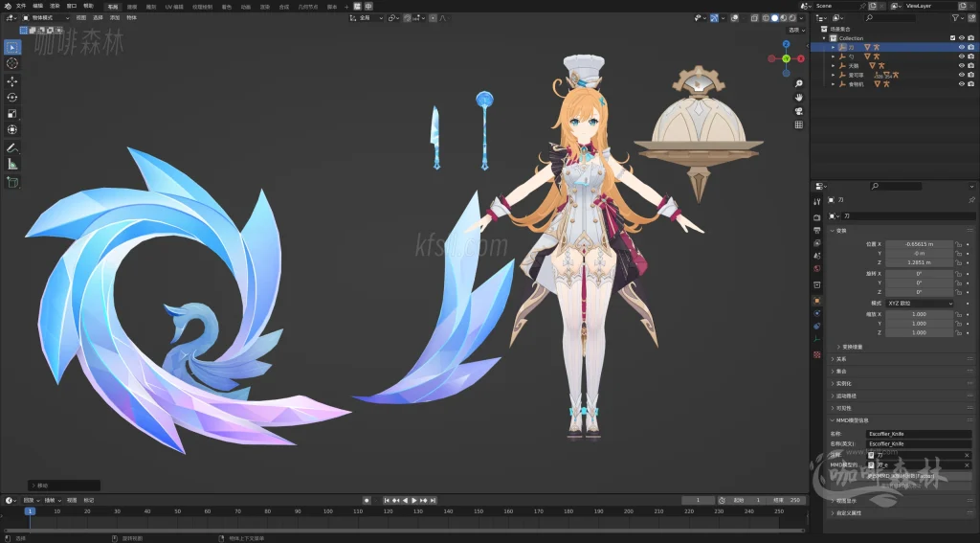This screenshot has height=543, width=980.
Task: Hide the 刀 object in viewport
Action: click(962, 48)
